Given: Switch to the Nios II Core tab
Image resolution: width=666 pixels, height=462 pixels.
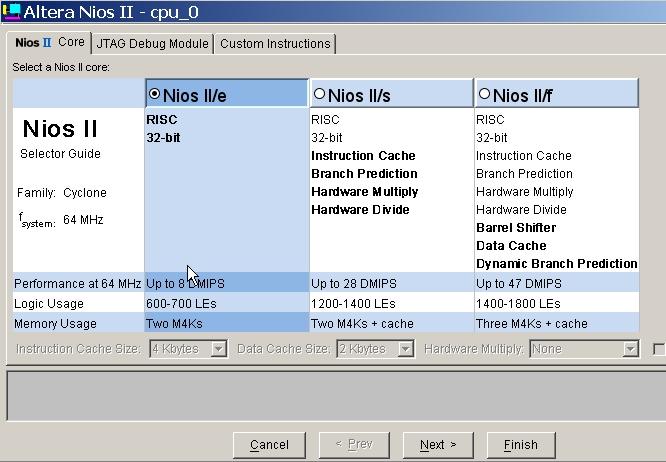Looking at the screenshot, I should click(x=49, y=42).
